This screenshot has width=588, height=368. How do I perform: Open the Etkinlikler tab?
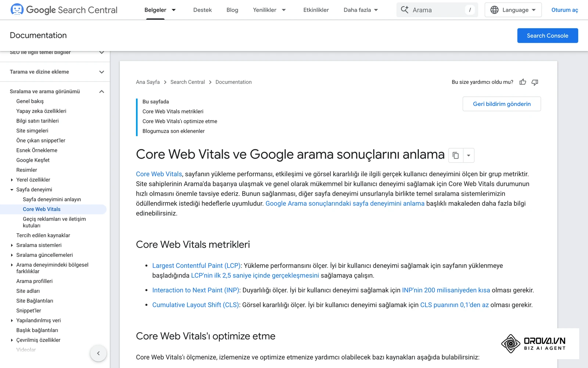[x=316, y=10]
